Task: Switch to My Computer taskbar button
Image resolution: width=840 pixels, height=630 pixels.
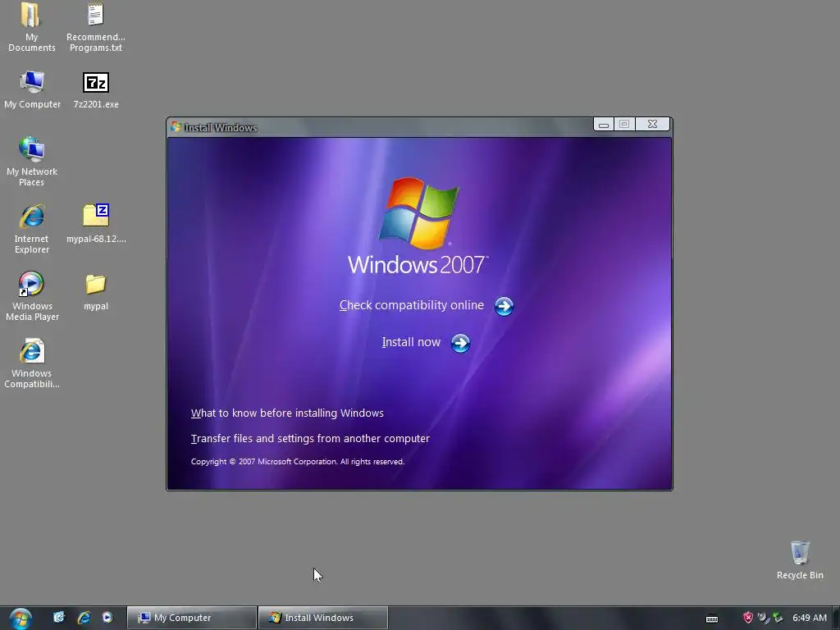Action: click(192, 618)
